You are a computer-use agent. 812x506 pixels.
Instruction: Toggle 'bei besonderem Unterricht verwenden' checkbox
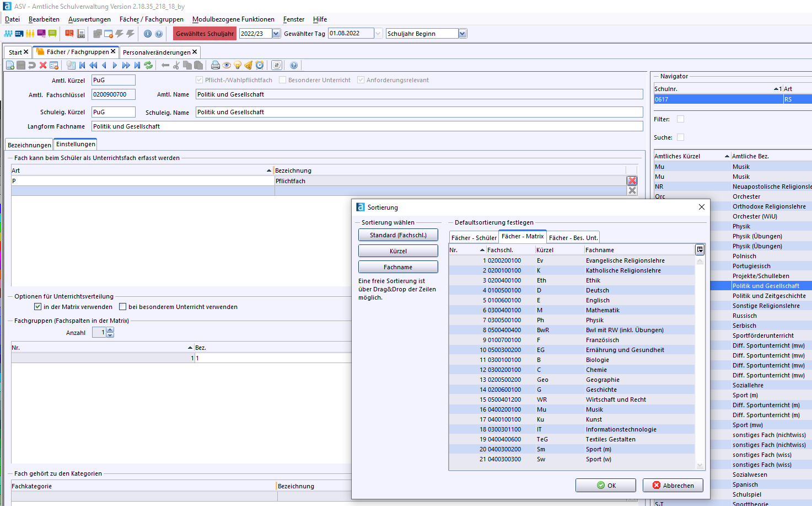123,307
